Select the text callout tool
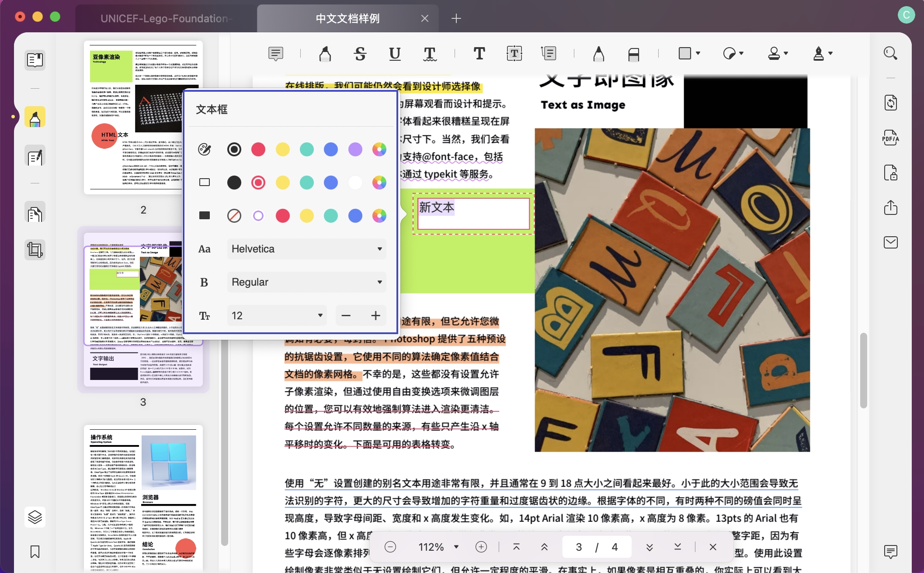Viewport: 924px width, 573px height. tap(549, 54)
